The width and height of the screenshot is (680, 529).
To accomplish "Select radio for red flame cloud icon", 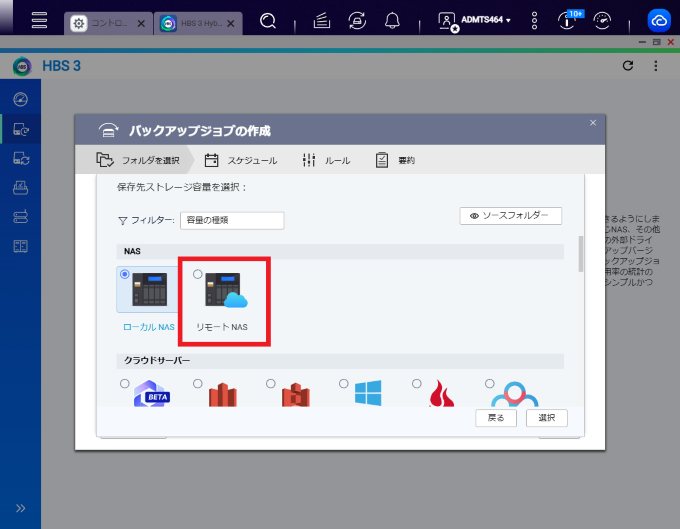I will point(417,383).
